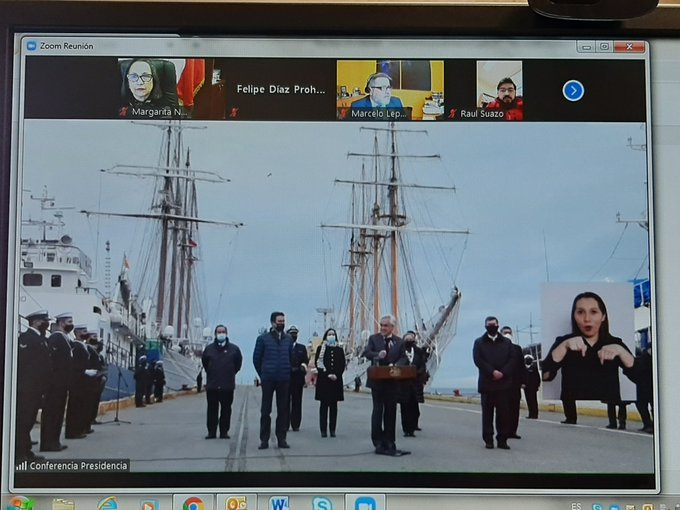Open File Explorer from the taskbar
The width and height of the screenshot is (680, 510).
pos(63,503)
